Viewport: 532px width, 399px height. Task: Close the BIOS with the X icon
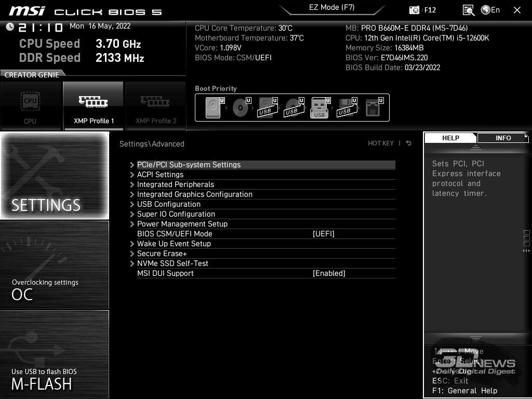(x=517, y=10)
